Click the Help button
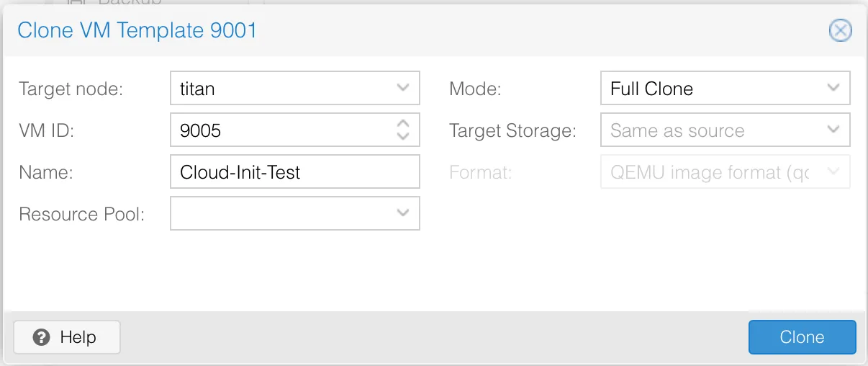868x366 pixels. (x=67, y=337)
